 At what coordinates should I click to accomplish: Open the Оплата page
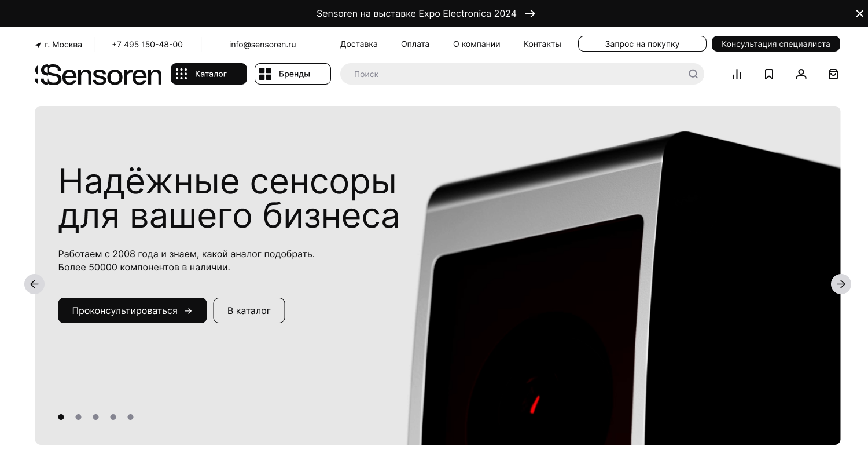coord(415,44)
